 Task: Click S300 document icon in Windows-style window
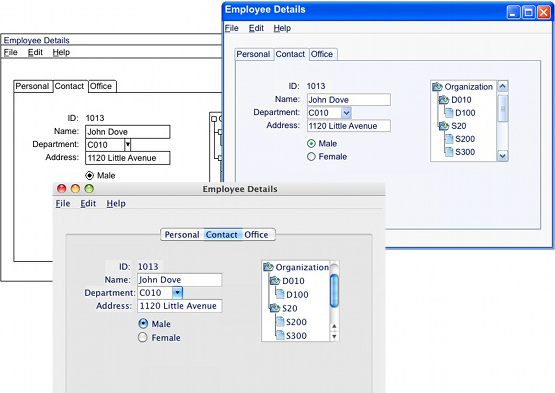[449, 152]
